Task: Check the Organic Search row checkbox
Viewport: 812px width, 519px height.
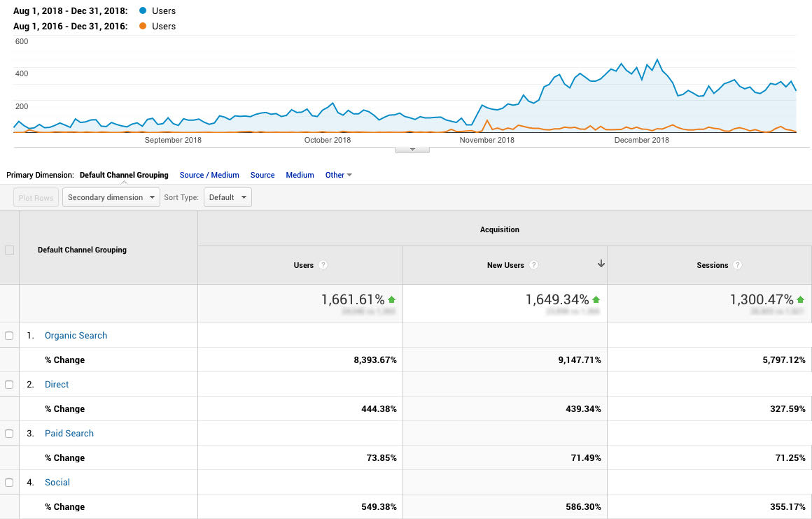Action: tap(9, 336)
